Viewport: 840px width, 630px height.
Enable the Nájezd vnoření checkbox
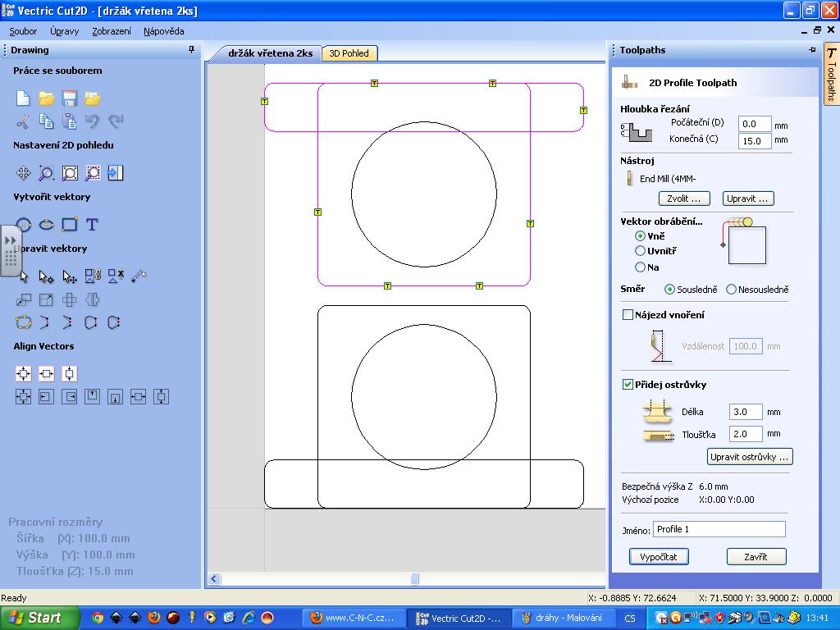pos(628,315)
